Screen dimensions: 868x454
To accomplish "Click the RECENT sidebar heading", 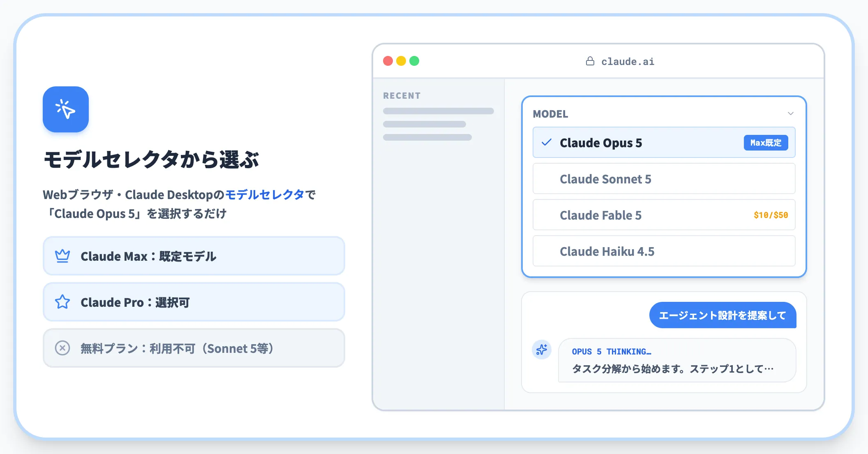I will (x=402, y=96).
